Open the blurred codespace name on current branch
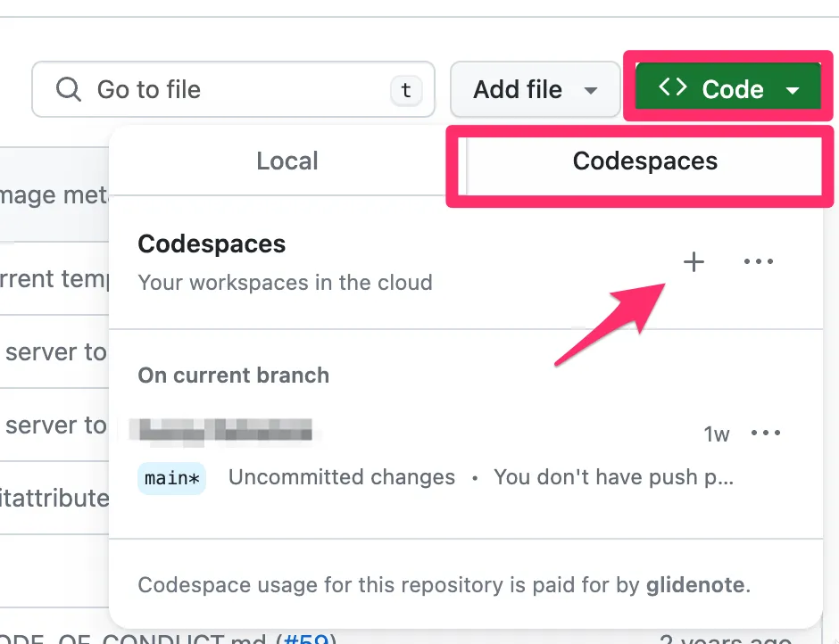Viewport: 839px width, 644px height. 221,431
